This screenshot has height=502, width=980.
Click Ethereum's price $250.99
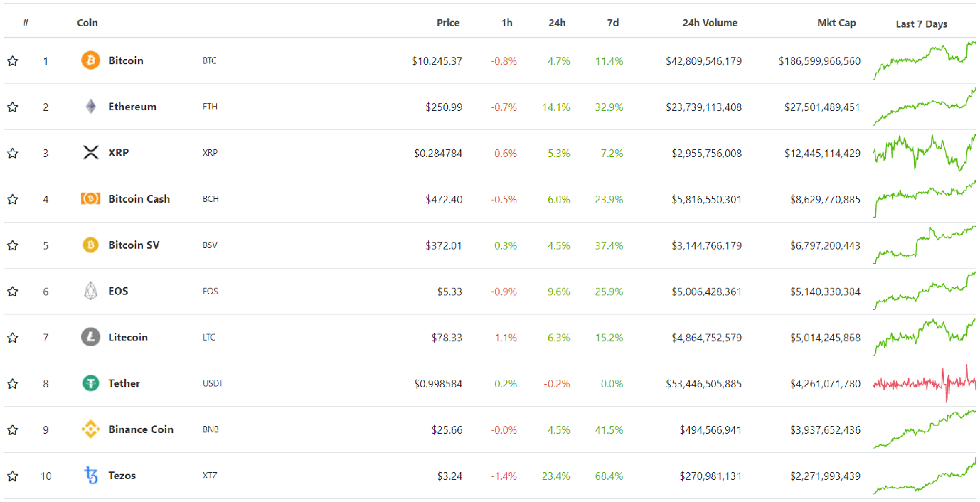click(x=444, y=107)
